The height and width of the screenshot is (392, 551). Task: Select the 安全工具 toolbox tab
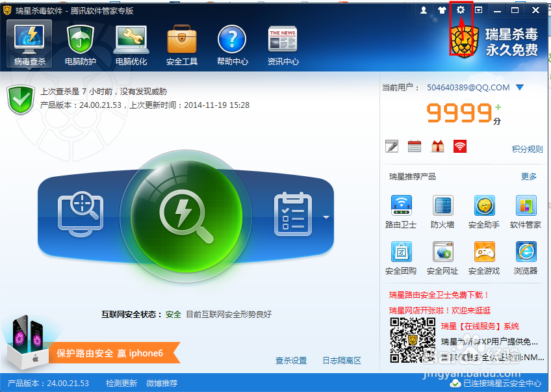182,45
